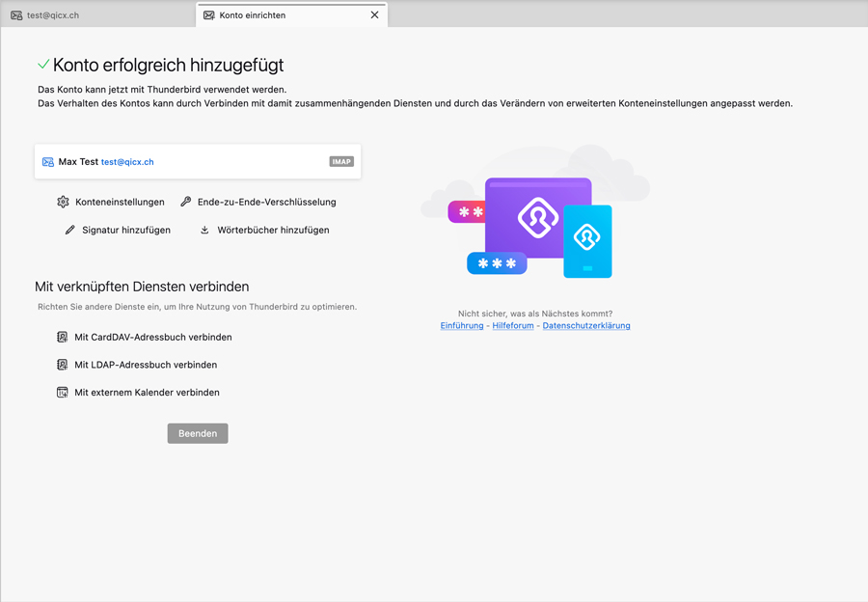Viewport: 868px width, 602px height.
Task: Click the LDAP address book icon
Action: (62, 365)
